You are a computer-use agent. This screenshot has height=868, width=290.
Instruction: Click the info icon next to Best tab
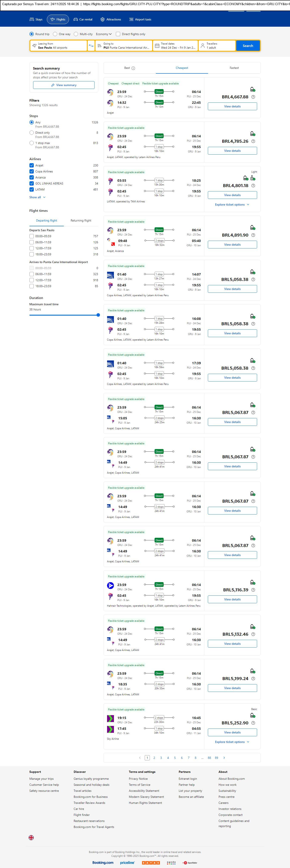click(133, 68)
